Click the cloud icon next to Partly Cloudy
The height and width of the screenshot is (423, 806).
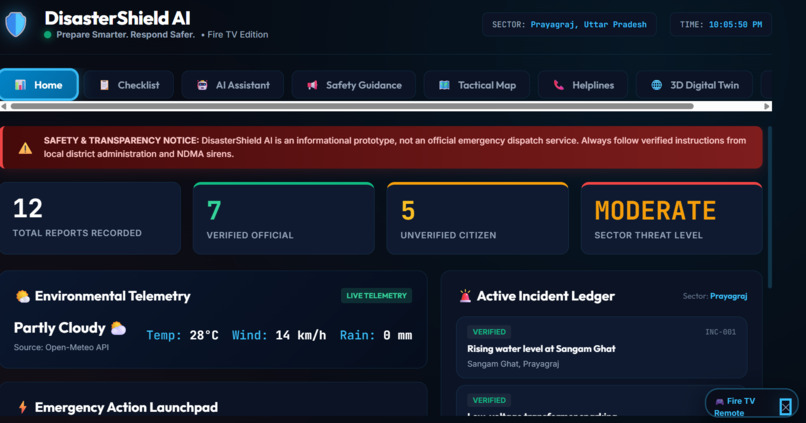coord(118,328)
